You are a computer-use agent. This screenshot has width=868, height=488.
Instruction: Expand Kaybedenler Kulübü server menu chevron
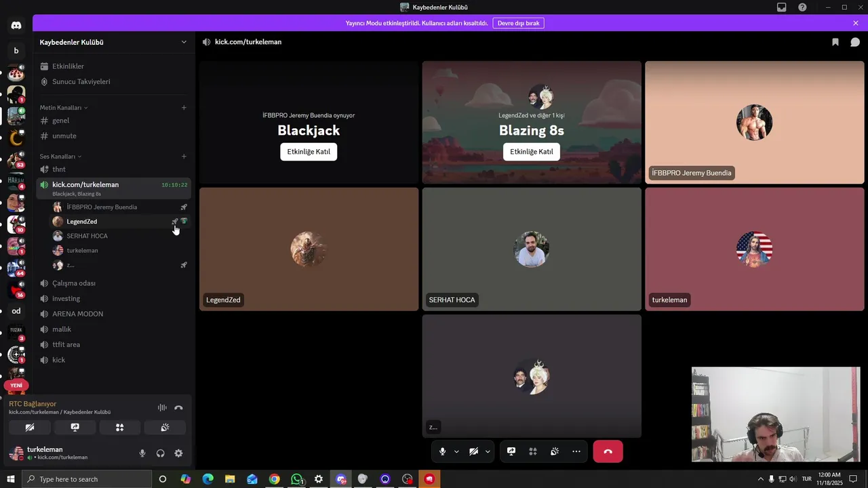click(x=184, y=42)
